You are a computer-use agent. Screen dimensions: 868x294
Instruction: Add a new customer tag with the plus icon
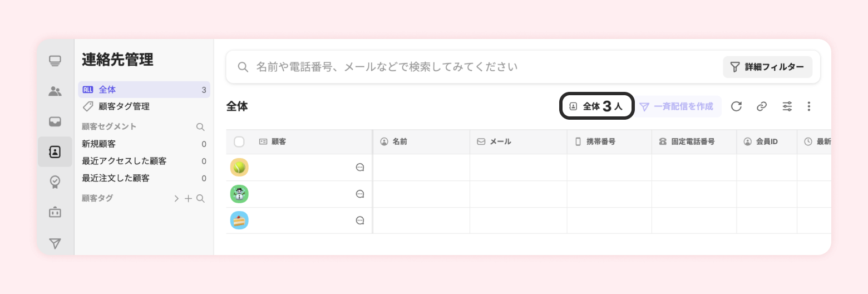(188, 199)
